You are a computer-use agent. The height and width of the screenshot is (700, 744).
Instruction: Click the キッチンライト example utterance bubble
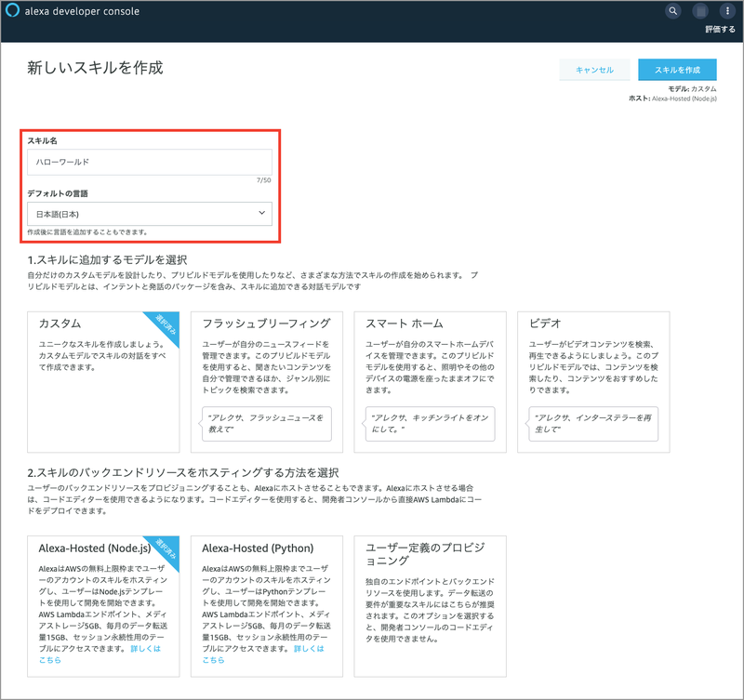coord(430,424)
